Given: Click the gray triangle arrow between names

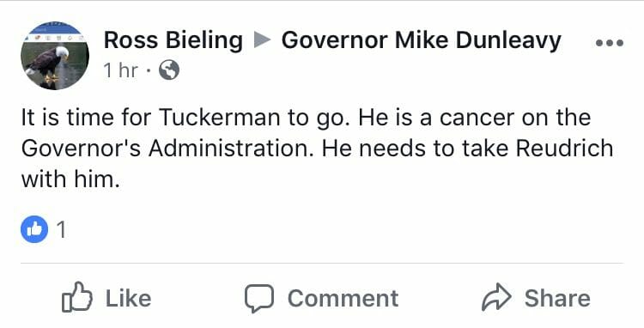Looking at the screenshot, I should point(262,40).
